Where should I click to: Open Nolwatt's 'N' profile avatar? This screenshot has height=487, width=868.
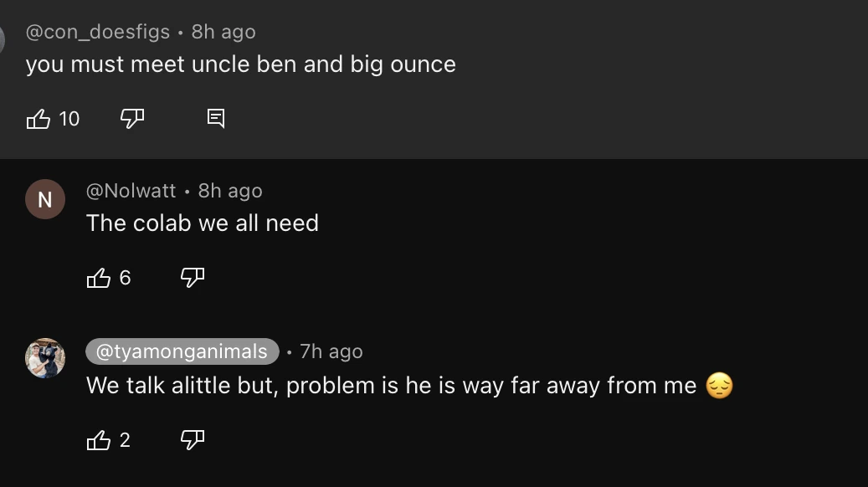tap(45, 199)
